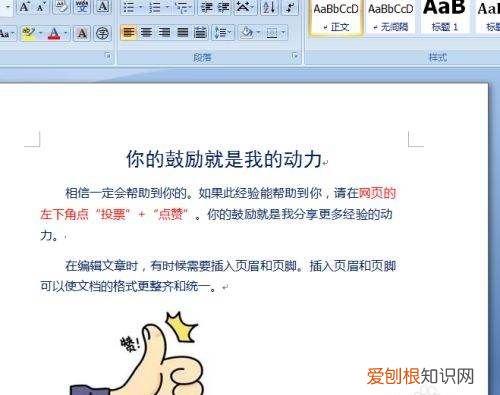Viewport: 500px width, 395px height.
Task: Open the Phonetic Guide tool
Action: click(x=82, y=7)
